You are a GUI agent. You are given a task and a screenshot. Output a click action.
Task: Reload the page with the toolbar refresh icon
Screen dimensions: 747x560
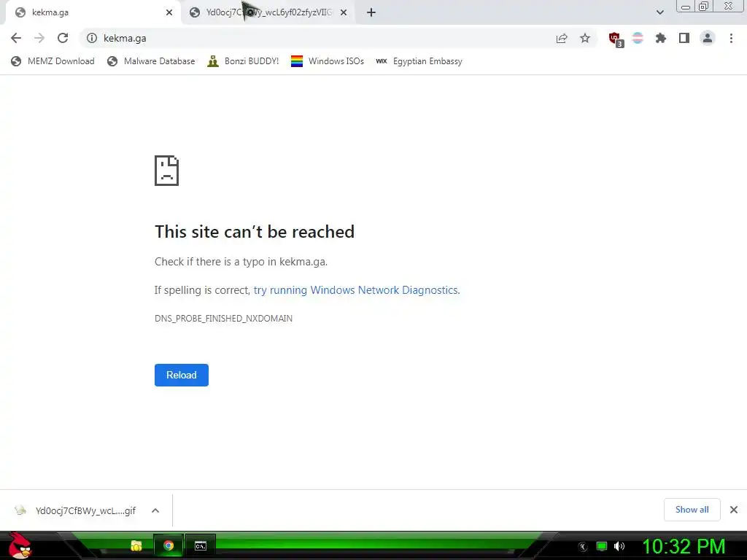[x=63, y=38]
